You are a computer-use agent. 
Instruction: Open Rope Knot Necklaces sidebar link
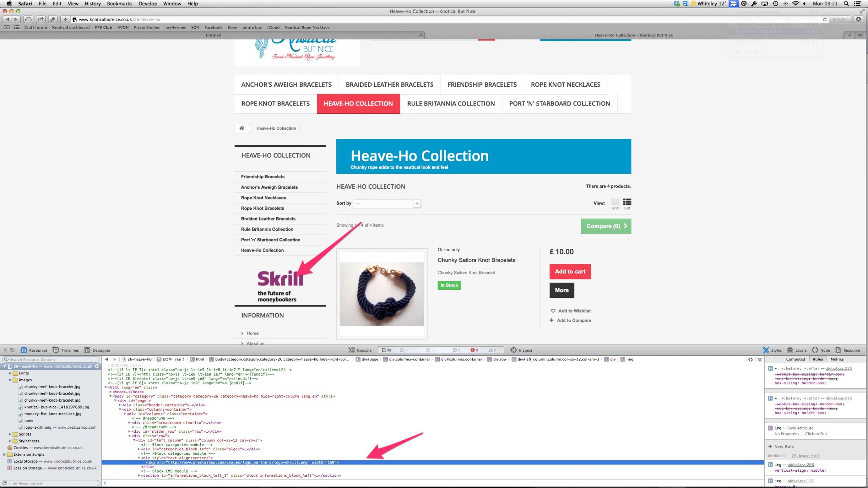pos(263,198)
